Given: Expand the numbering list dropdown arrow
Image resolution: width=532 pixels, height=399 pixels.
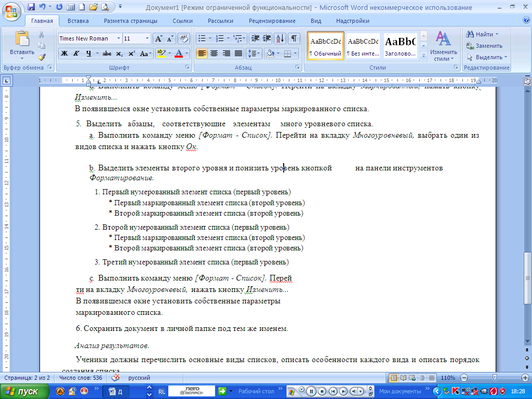Looking at the screenshot, I should [228, 38].
